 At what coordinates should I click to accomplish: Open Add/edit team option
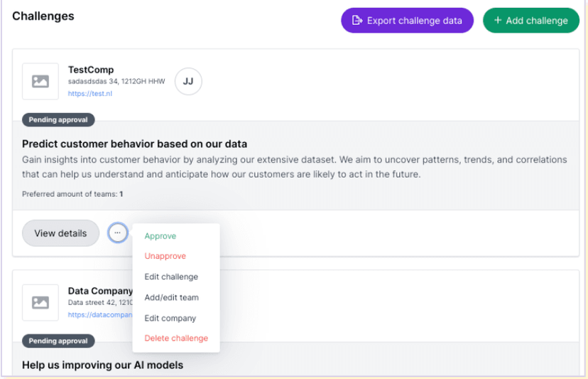(171, 297)
